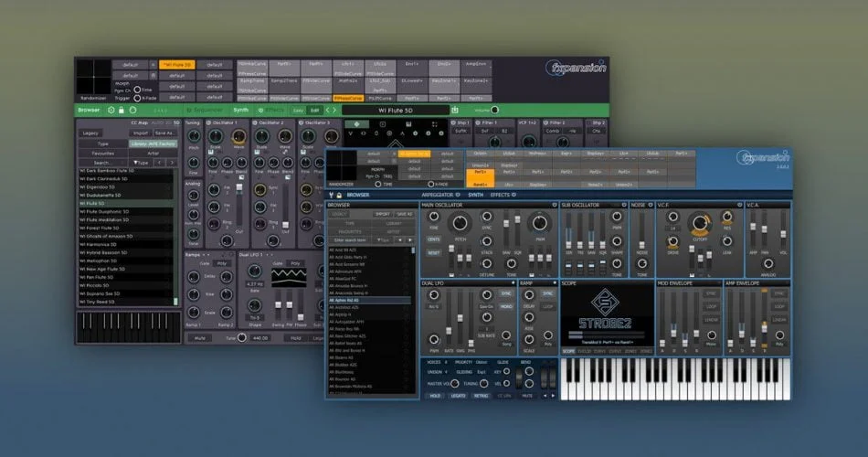The width and height of the screenshot is (868, 457).
Task: Open the Poly mode selector in Ramps
Action: tap(222, 263)
